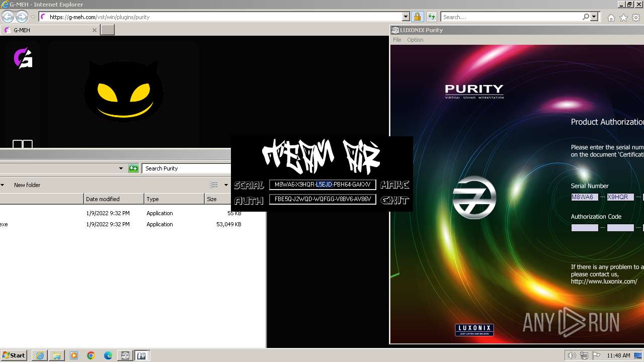Open Internet Explorer from taskbar
The width and height of the screenshot is (644, 362).
coord(40,355)
